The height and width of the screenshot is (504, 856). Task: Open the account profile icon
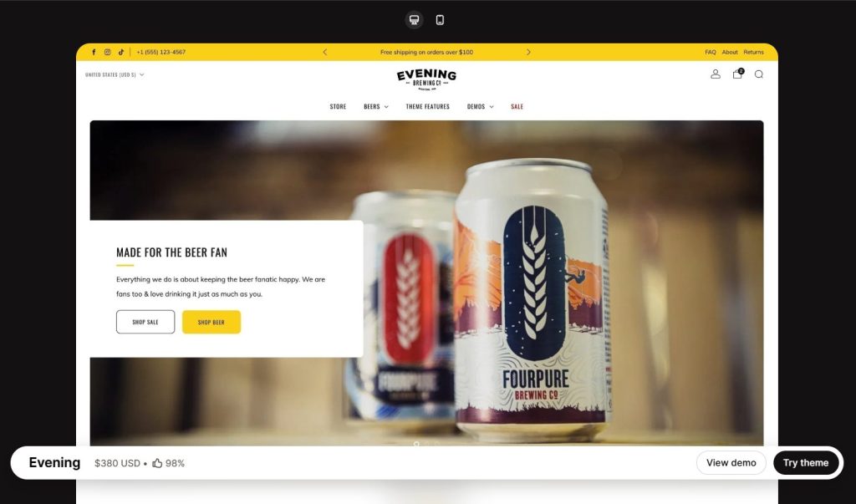[716, 74]
